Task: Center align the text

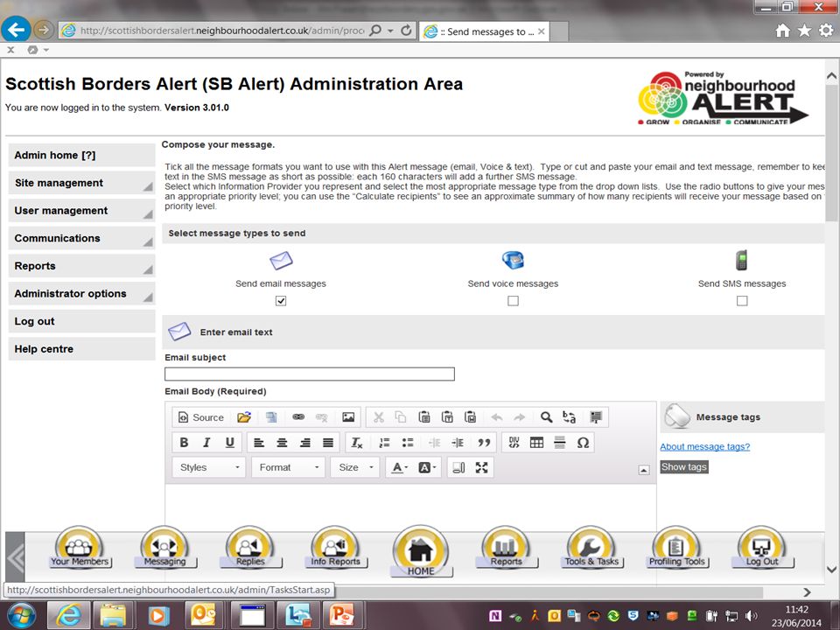Action: pos(282,443)
